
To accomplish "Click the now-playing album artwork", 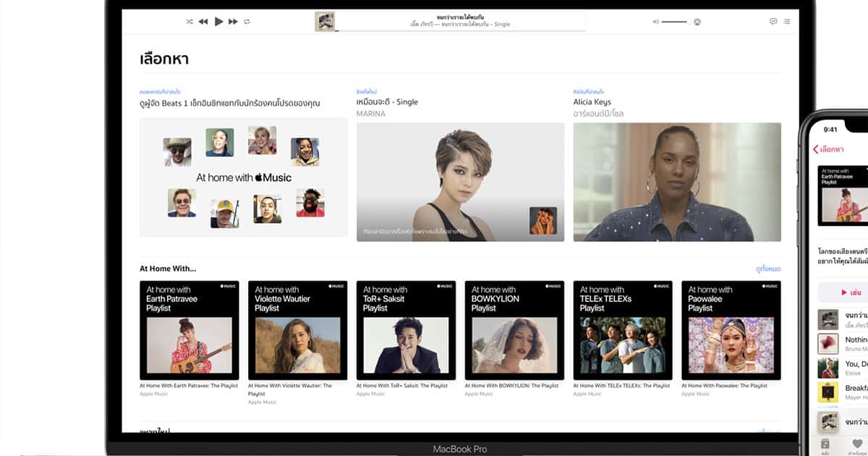I will (x=325, y=22).
